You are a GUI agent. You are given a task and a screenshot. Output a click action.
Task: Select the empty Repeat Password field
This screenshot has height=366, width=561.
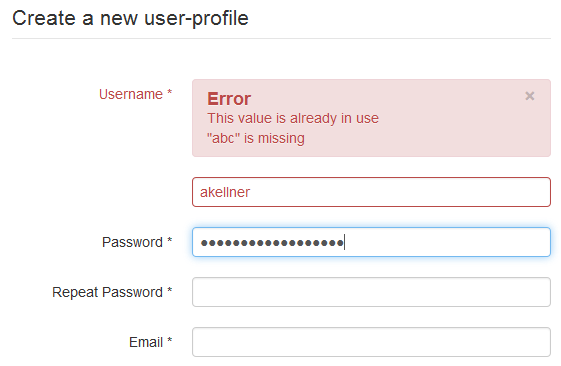[x=371, y=292]
